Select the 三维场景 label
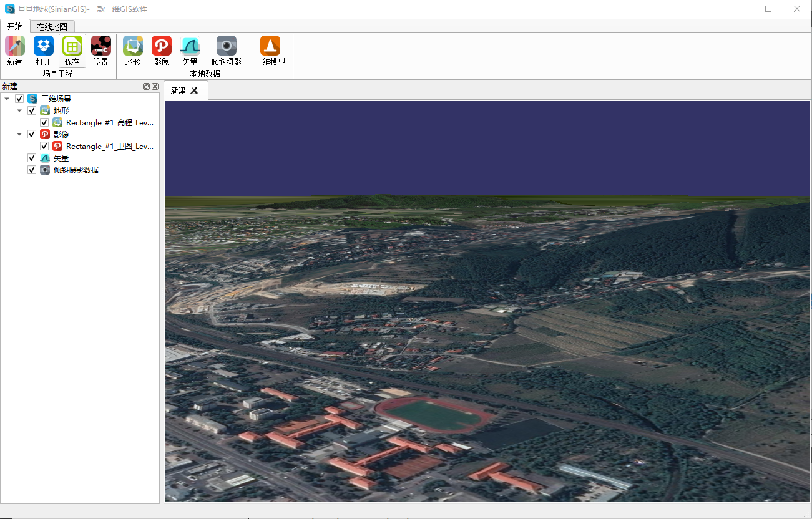This screenshot has width=812, height=519. coord(56,99)
